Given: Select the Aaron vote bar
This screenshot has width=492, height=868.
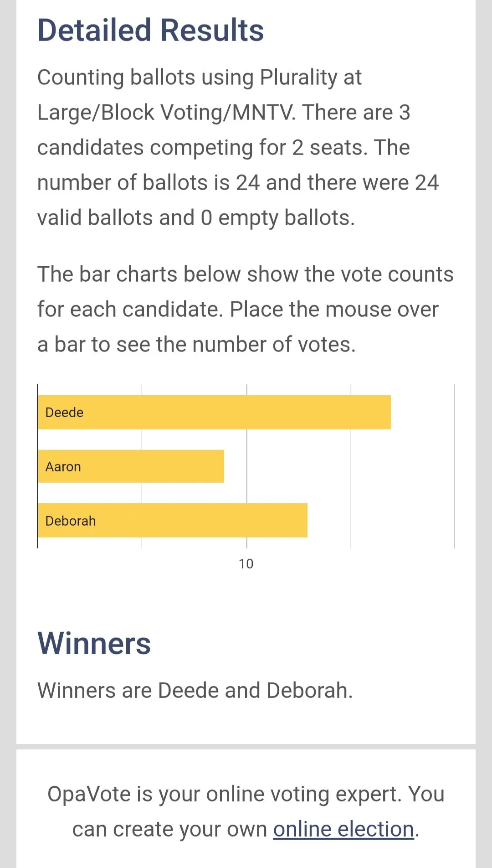Looking at the screenshot, I should click(x=131, y=466).
